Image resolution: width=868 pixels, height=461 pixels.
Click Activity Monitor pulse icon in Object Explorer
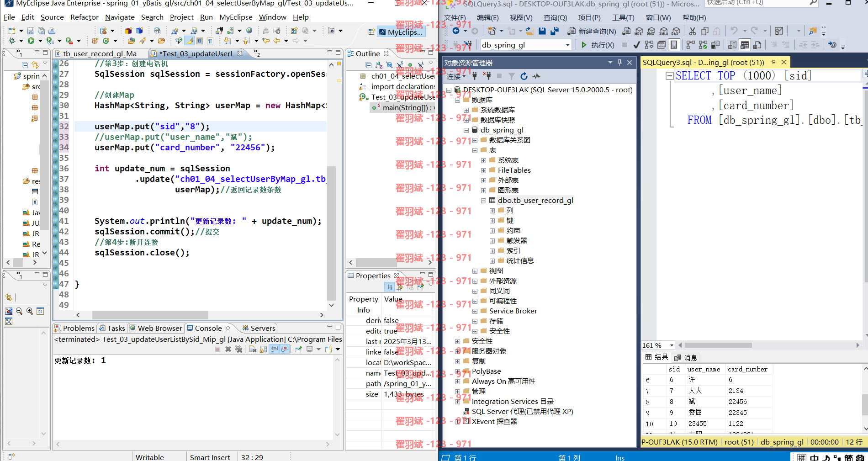coord(536,76)
